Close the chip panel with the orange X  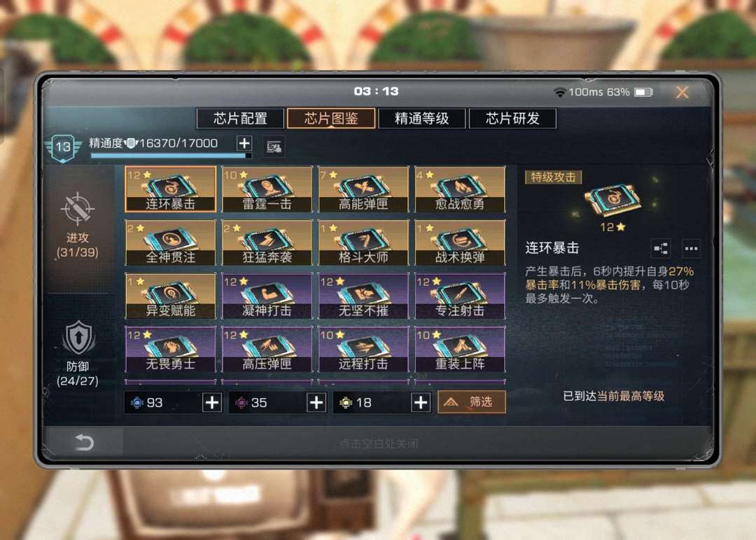(x=682, y=92)
